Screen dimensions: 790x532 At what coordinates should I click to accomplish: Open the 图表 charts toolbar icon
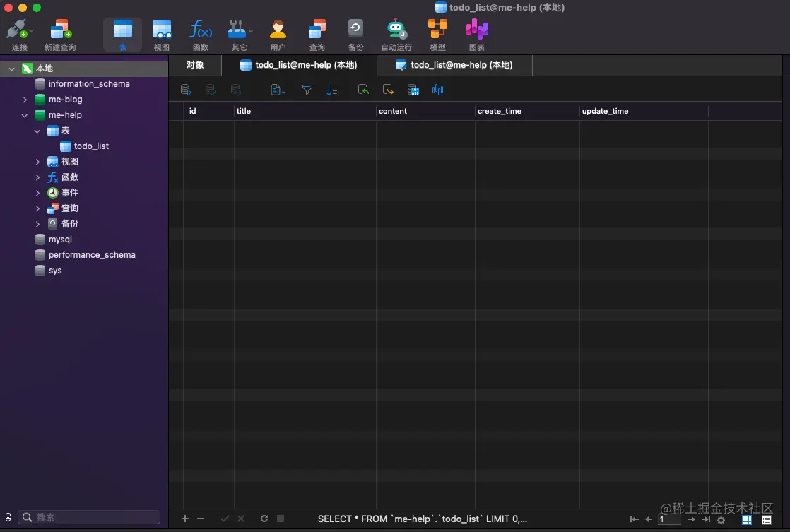click(x=477, y=34)
